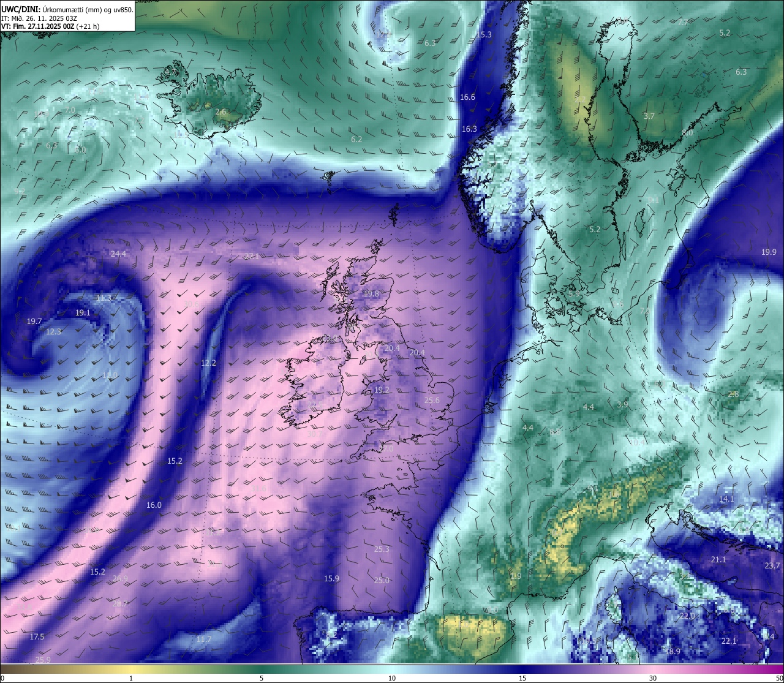
Task: Click the 14.1 value label
Action: (x=726, y=499)
